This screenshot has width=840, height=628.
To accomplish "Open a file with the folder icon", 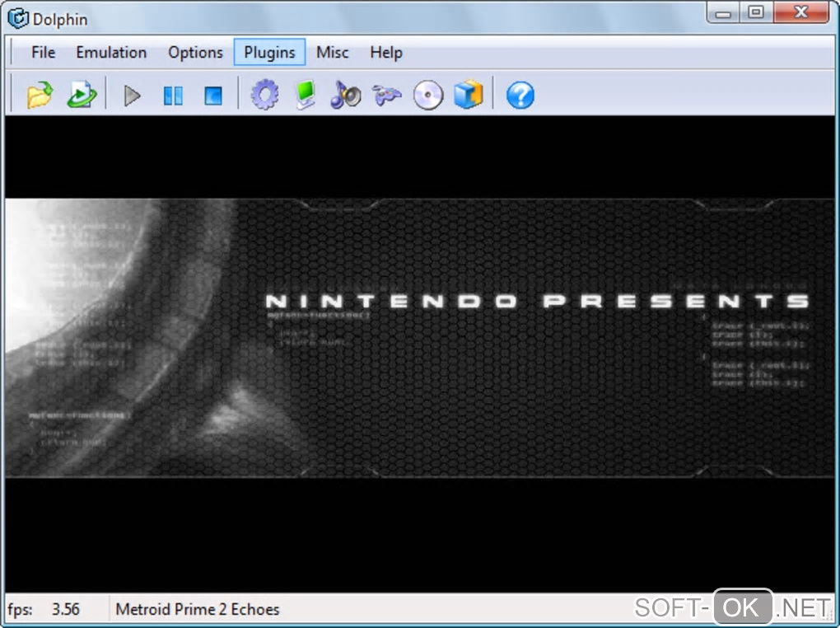I will click(40, 95).
